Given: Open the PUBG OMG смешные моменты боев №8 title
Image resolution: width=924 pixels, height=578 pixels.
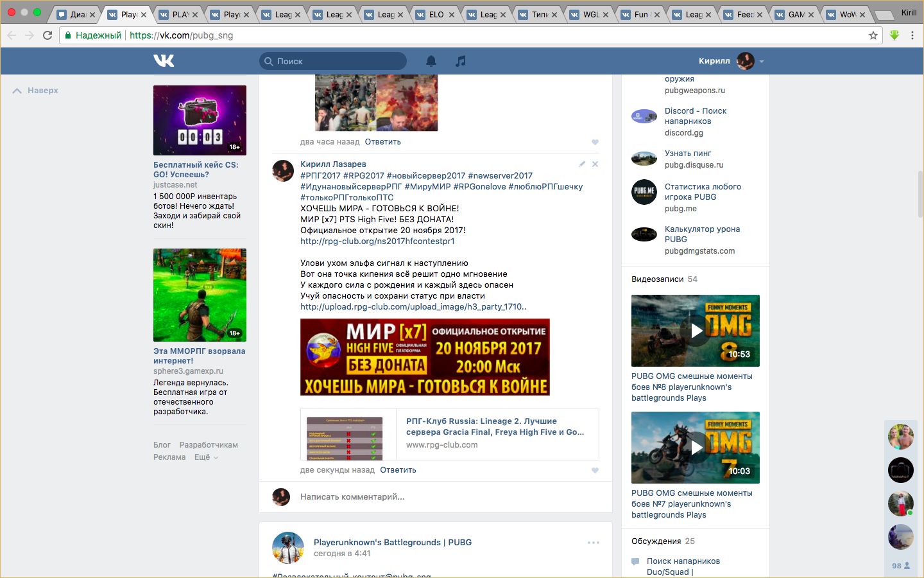Looking at the screenshot, I should 692,387.
